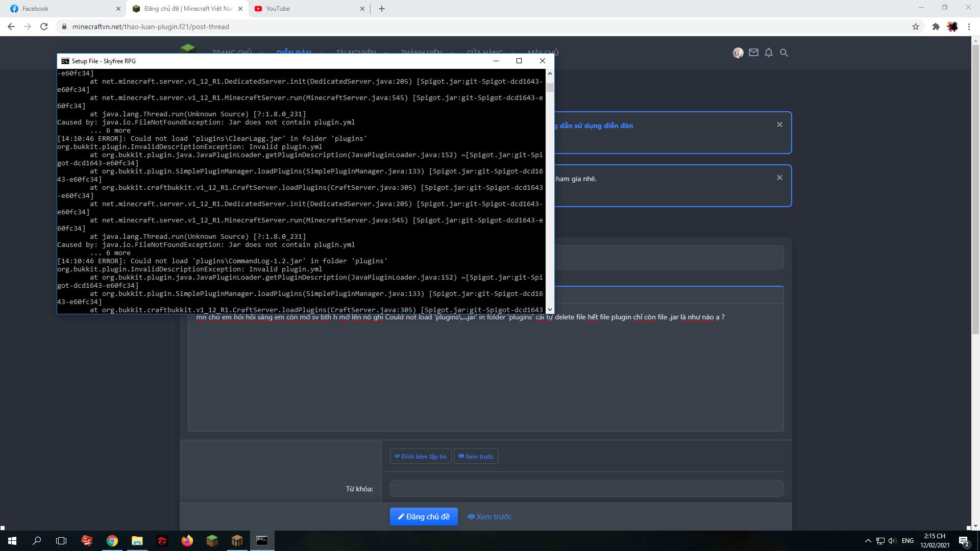Image resolution: width=980 pixels, height=551 pixels.
Task: Click the 'Đăng chủ đề' submit button
Action: click(424, 516)
